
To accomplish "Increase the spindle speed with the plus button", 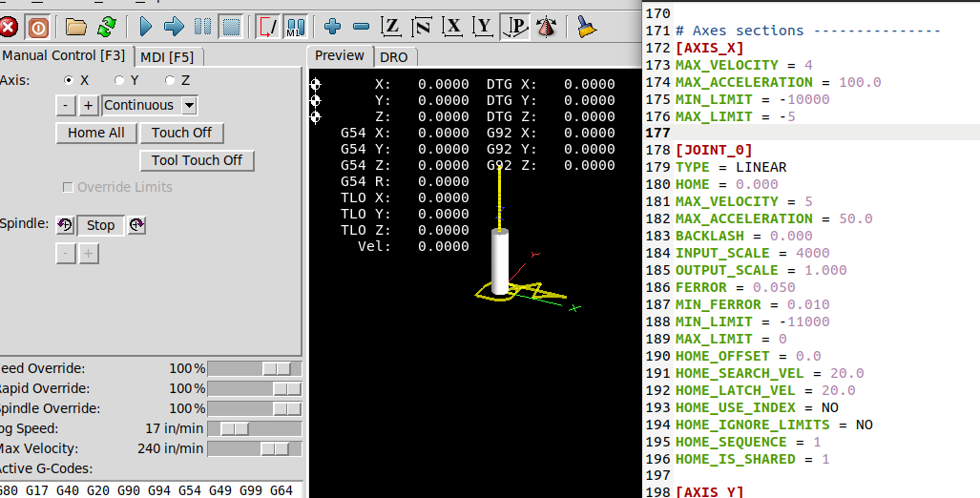I will coord(89,254).
